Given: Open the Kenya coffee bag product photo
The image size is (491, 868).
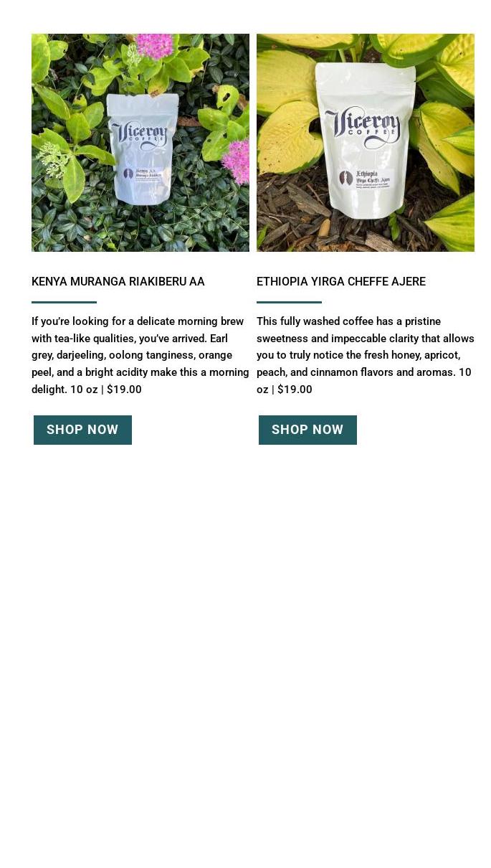Looking at the screenshot, I should [x=140, y=143].
